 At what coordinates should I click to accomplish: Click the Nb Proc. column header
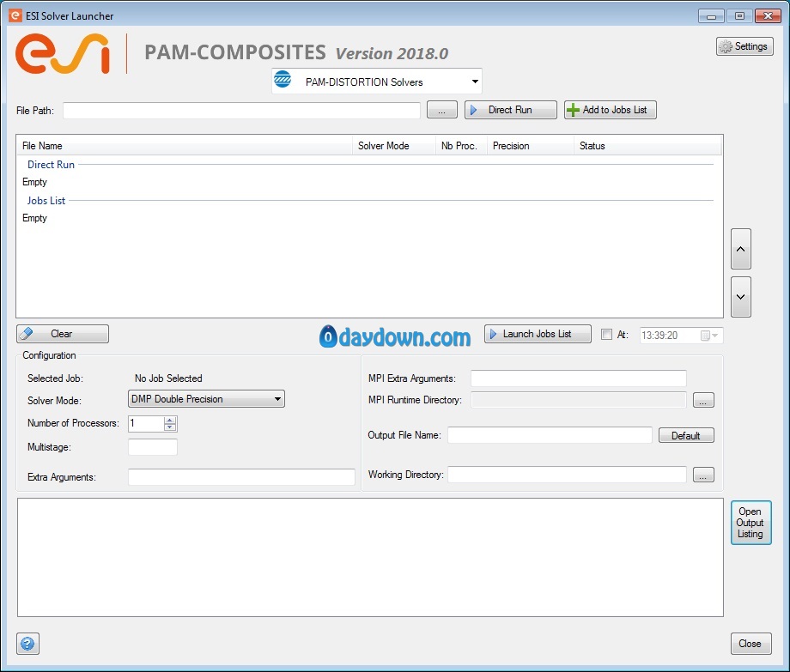click(461, 146)
